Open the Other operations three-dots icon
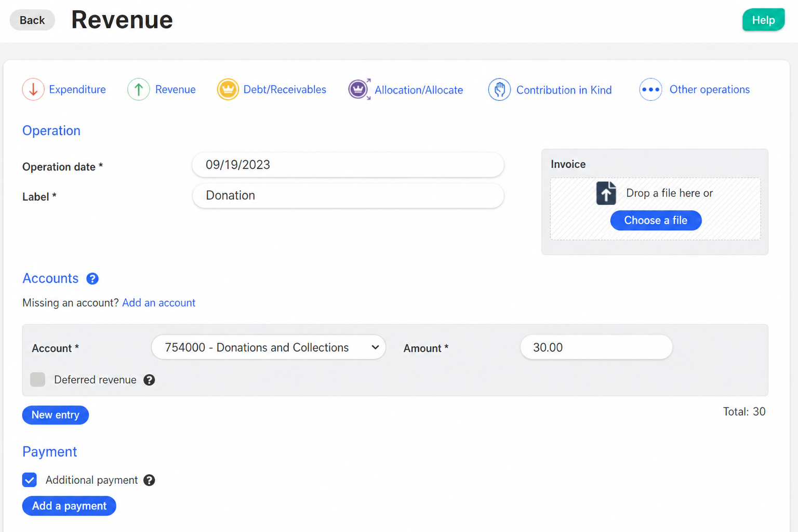Screen dimensions: 798x532 point(650,89)
